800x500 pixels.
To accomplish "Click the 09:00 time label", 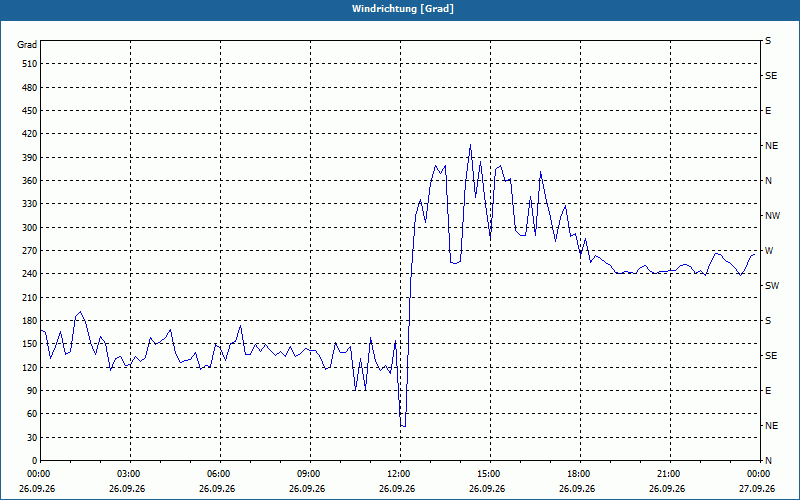I will point(309,474).
